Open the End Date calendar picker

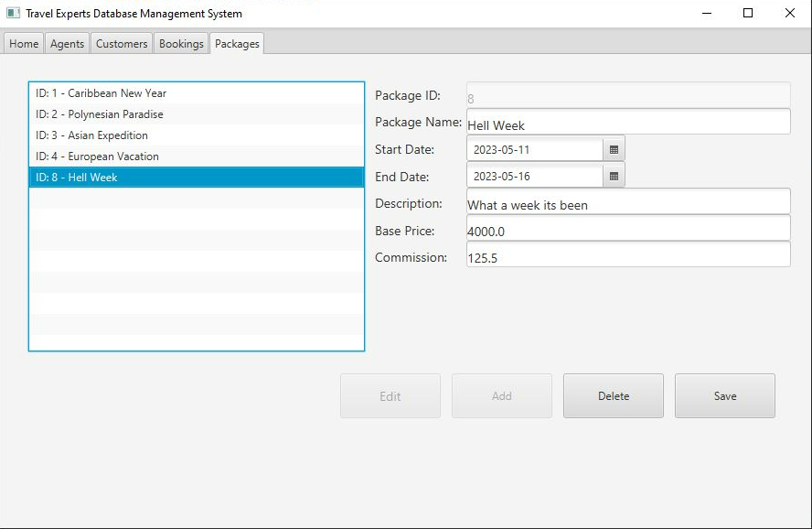(x=614, y=176)
